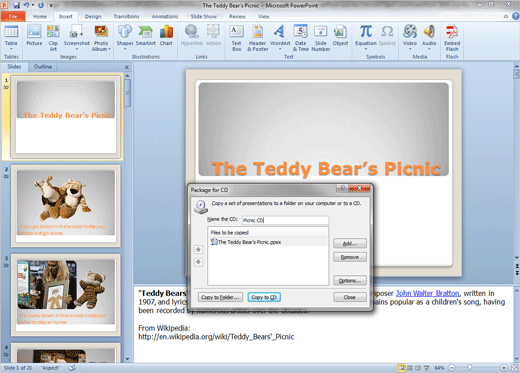
Task: Click Copy to CD button
Action: [264, 297]
